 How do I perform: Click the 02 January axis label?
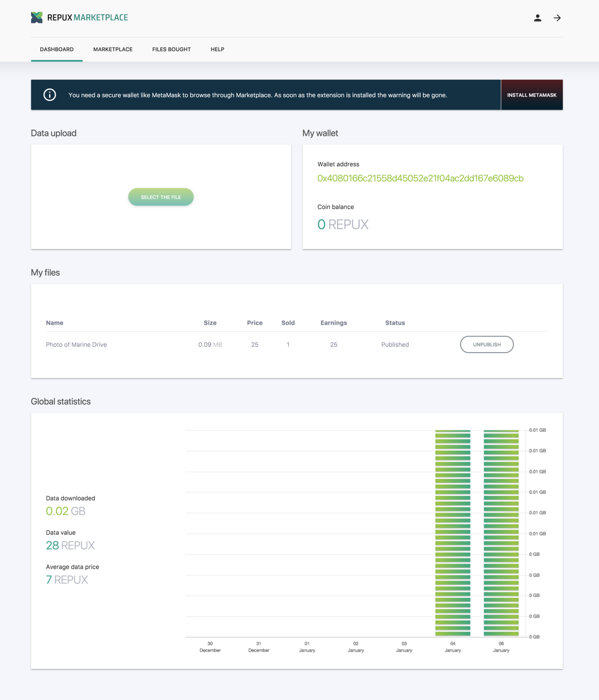[356, 647]
